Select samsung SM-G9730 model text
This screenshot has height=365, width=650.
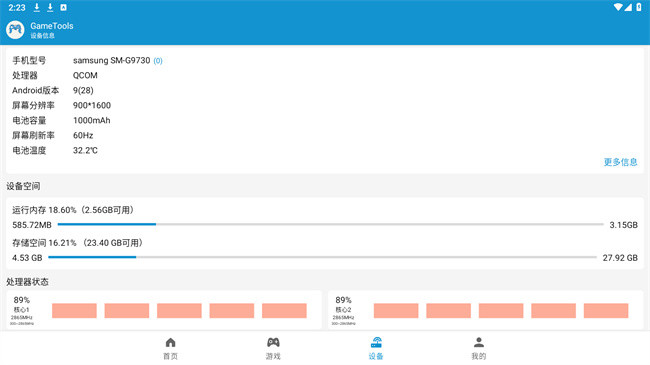[x=112, y=61]
